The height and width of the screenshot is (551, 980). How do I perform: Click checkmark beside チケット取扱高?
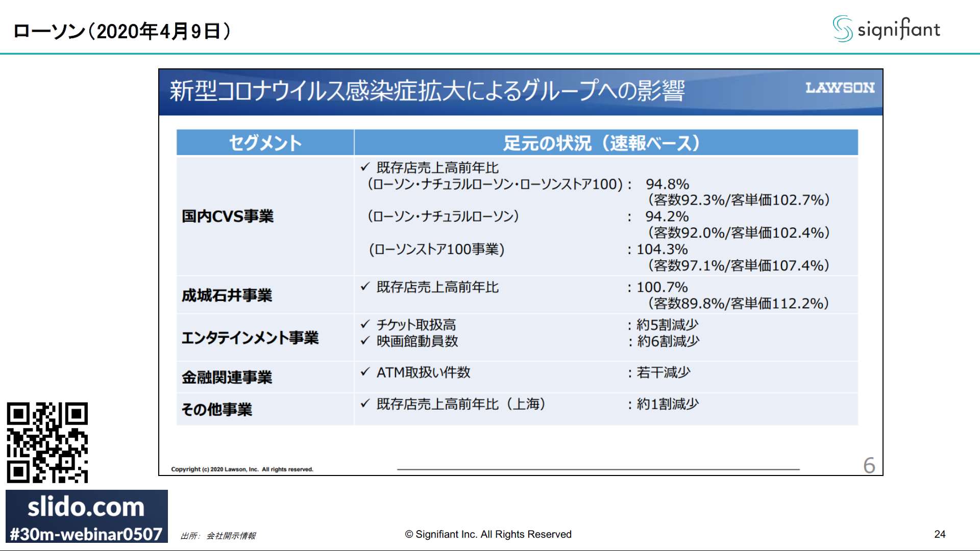365,324
